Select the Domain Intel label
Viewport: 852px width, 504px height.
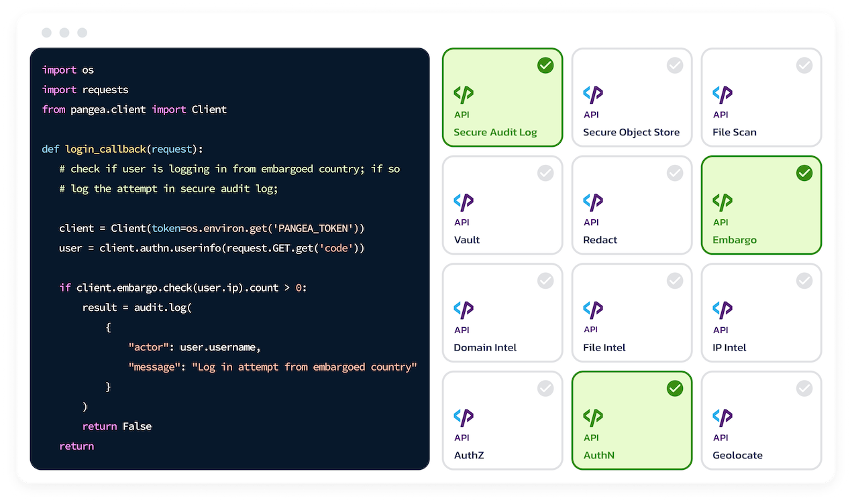485,347
